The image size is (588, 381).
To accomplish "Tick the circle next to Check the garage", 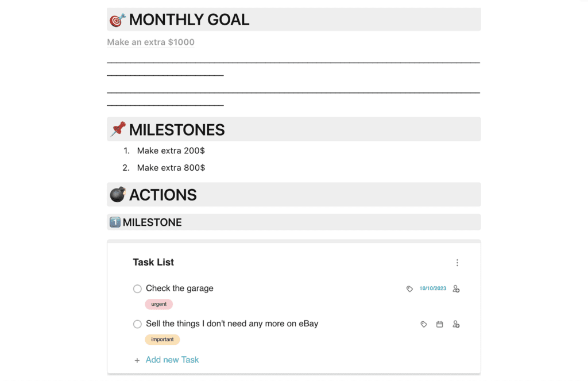I will (137, 288).
